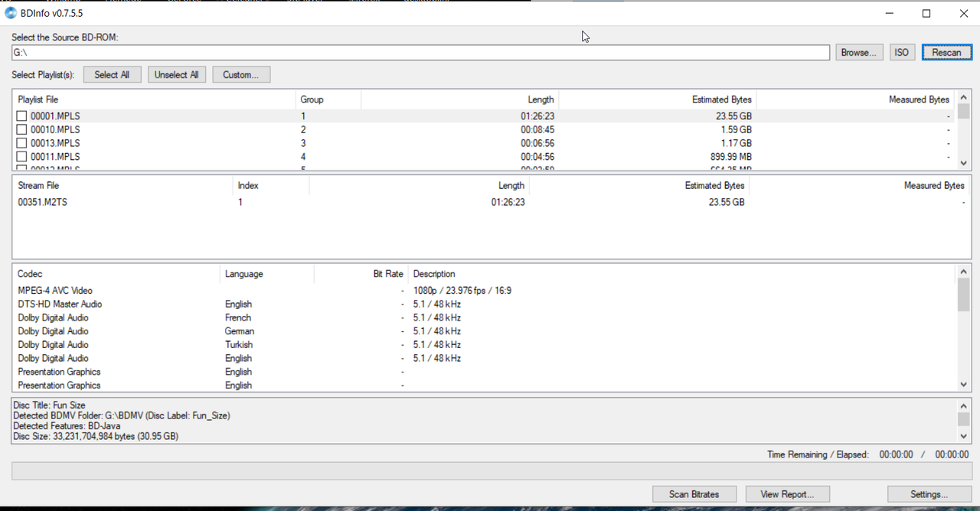Click the Codec column header
The width and height of the screenshot is (980, 511).
point(116,274)
